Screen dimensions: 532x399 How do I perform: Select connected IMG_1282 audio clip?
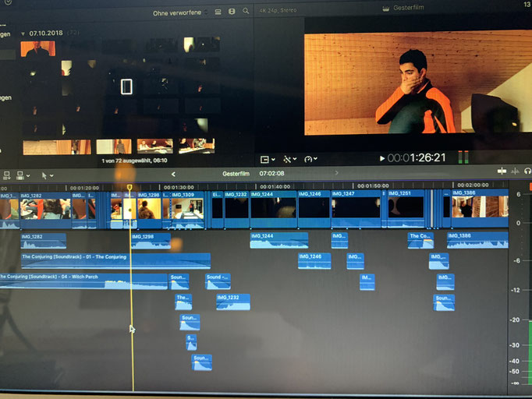[x=44, y=241]
